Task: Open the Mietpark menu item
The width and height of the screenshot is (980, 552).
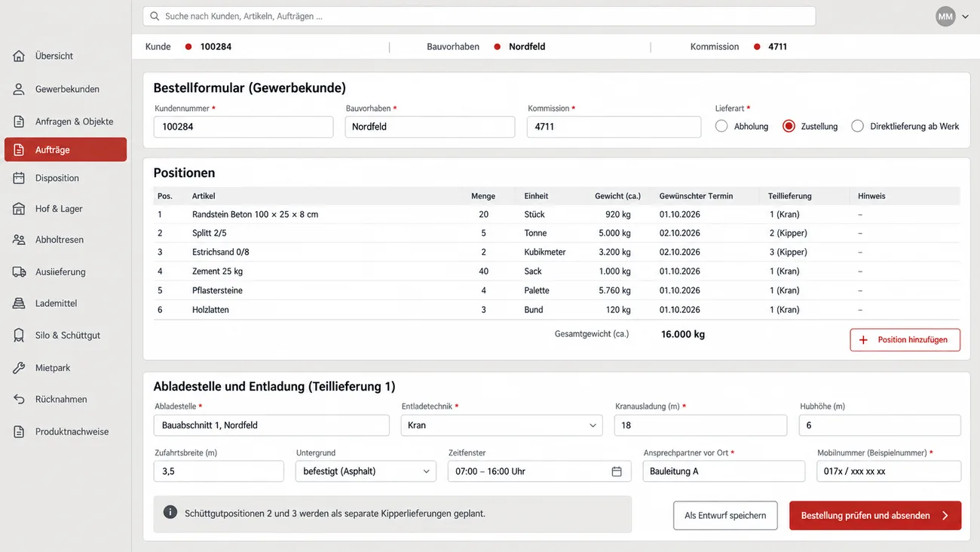Action: 65,368
